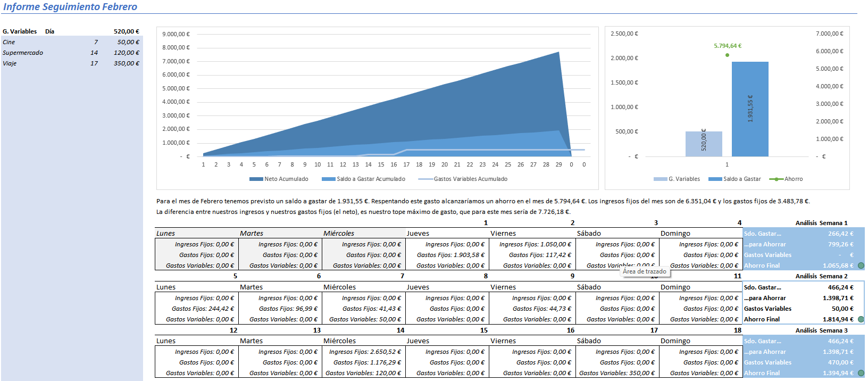Click the green status circle for Semana 3
Screen dimensions: 868x381
coord(861,373)
